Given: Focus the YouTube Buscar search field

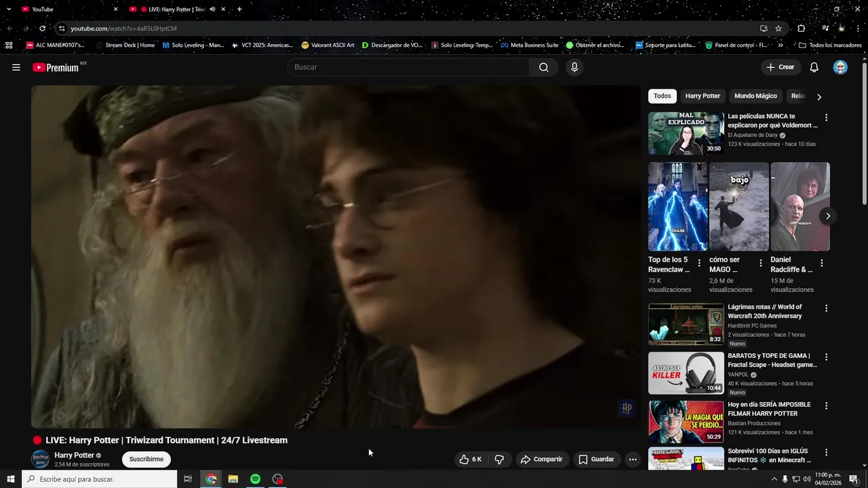Looking at the screenshot, I should point(409,67).
